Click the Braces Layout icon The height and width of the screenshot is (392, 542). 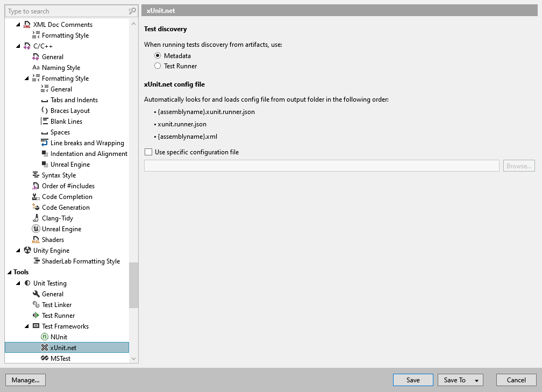[x=44, y=110]
